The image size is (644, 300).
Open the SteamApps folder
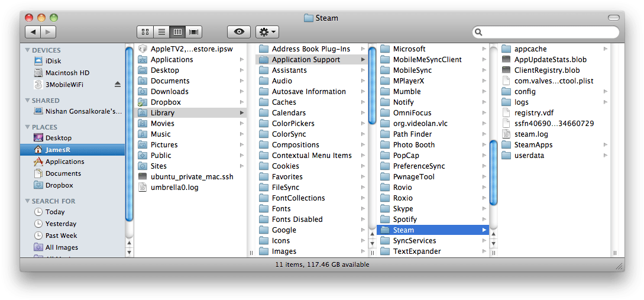533,145
